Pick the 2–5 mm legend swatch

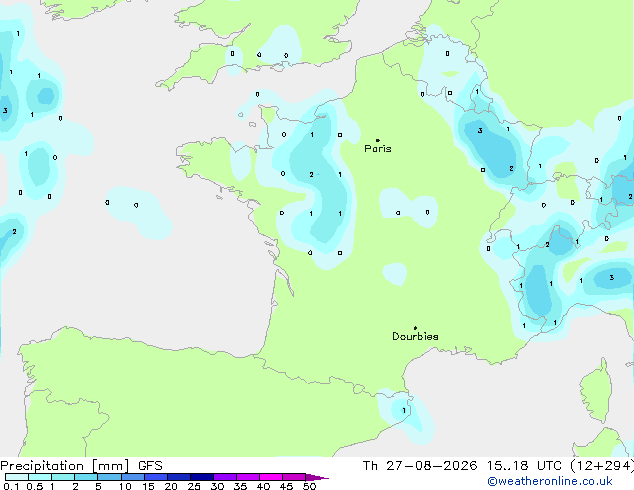86,477
